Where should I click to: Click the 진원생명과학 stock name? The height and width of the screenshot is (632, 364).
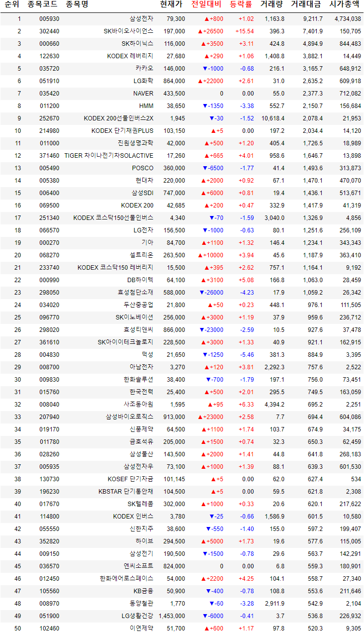(136, 143)
